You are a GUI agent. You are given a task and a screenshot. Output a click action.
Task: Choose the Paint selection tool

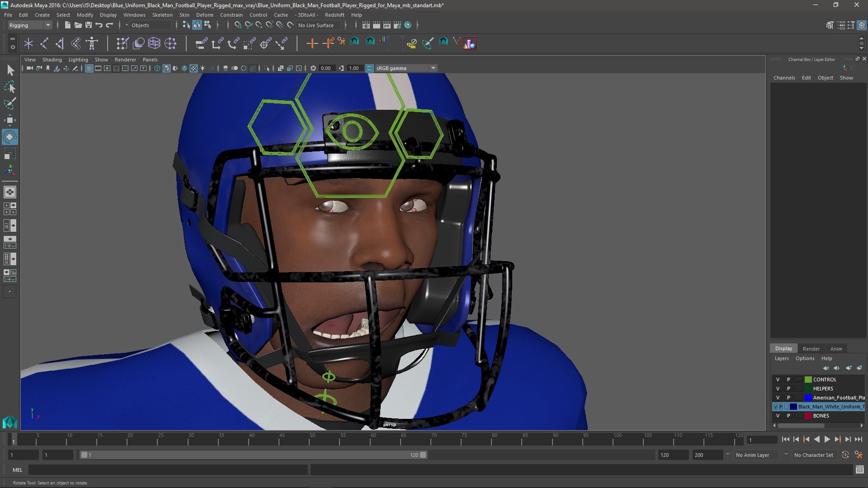(10, 103)
